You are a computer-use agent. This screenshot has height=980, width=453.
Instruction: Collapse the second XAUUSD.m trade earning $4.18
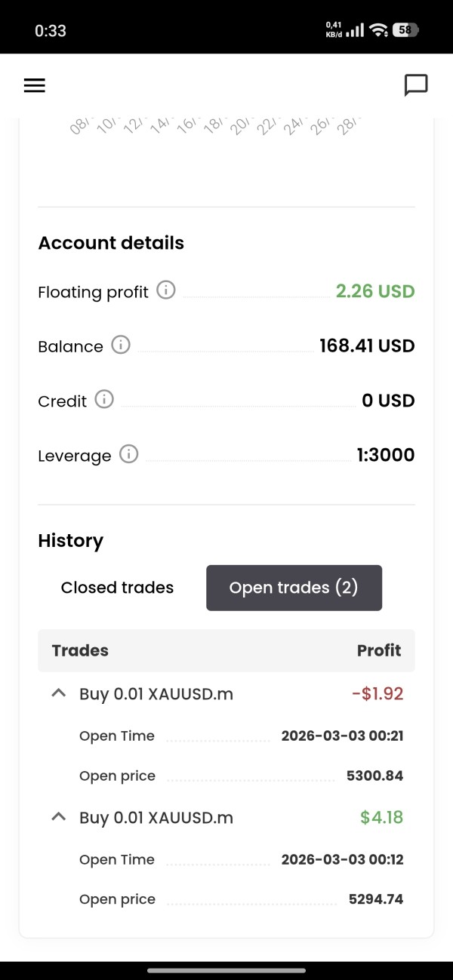point(58,816)
